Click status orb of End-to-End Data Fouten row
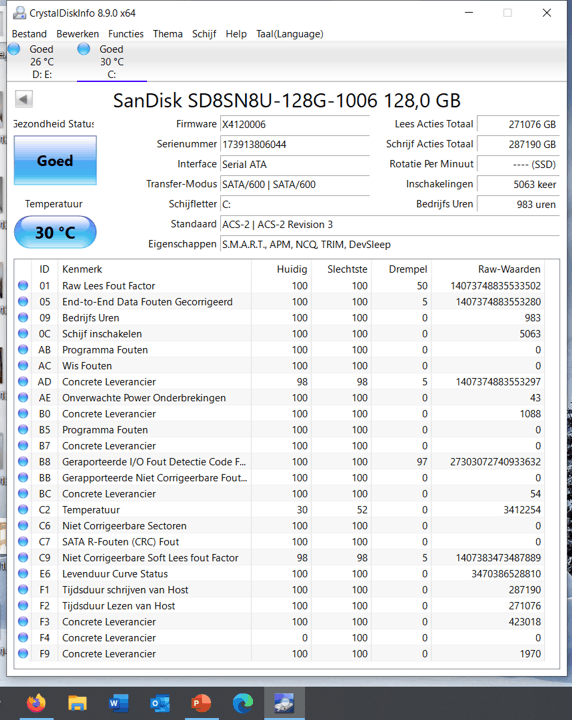The width and height of the screenshot is (572, 720). (x=23, y=302)
